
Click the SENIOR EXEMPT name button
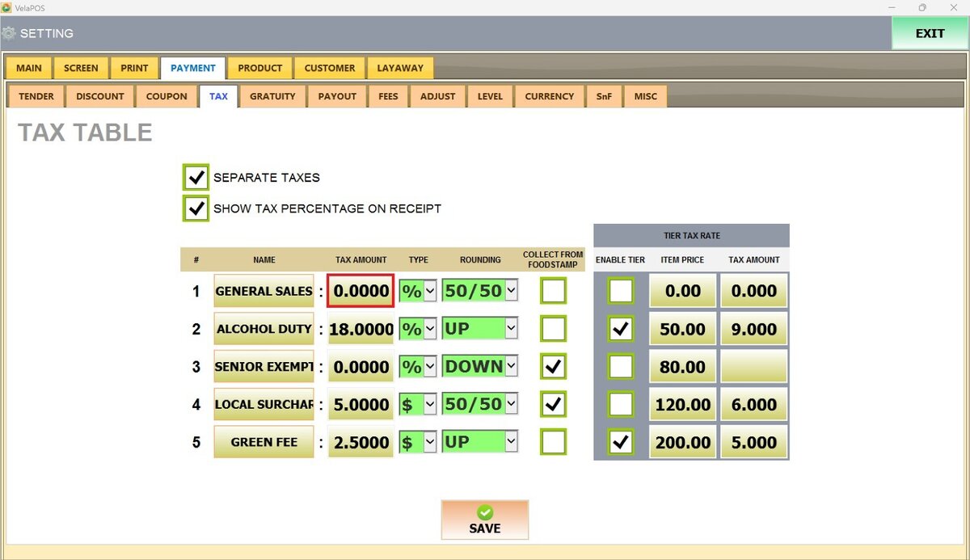pyautogui.click(x=264, y=366)
